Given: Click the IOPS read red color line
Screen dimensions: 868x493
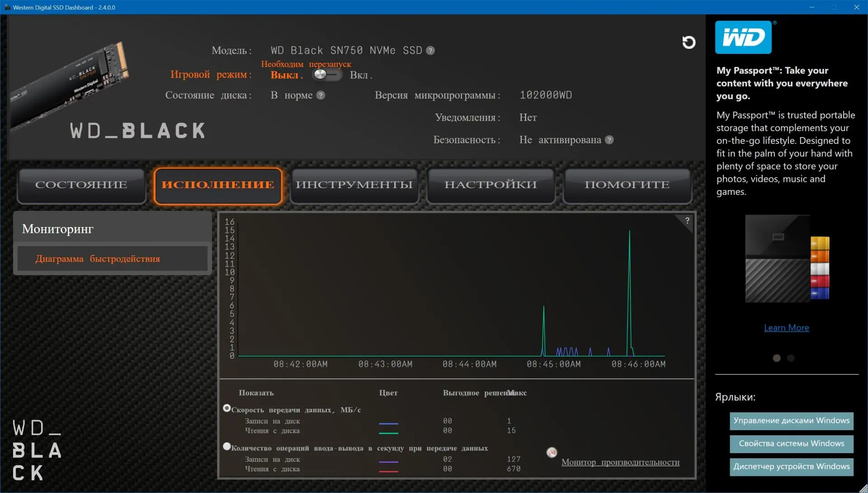Looking at the screenshot, I should [388, 472].
